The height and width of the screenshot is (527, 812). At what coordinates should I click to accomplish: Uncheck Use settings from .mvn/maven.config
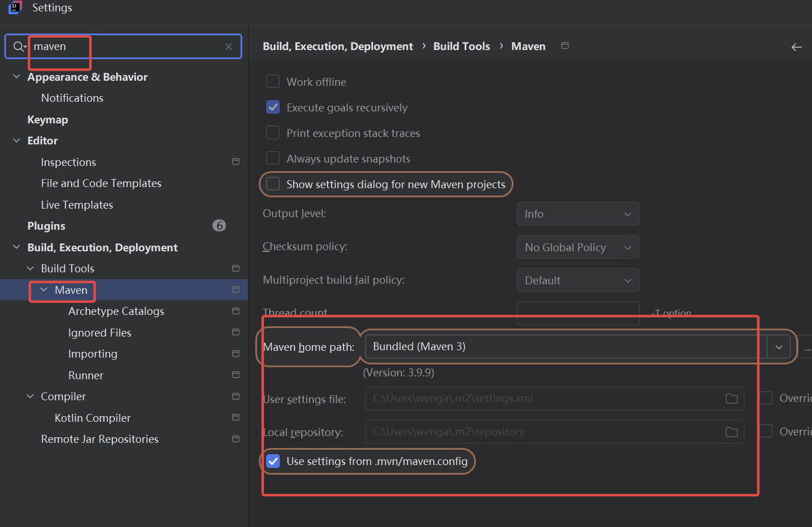pyautogui.click(x=273, y=461)
